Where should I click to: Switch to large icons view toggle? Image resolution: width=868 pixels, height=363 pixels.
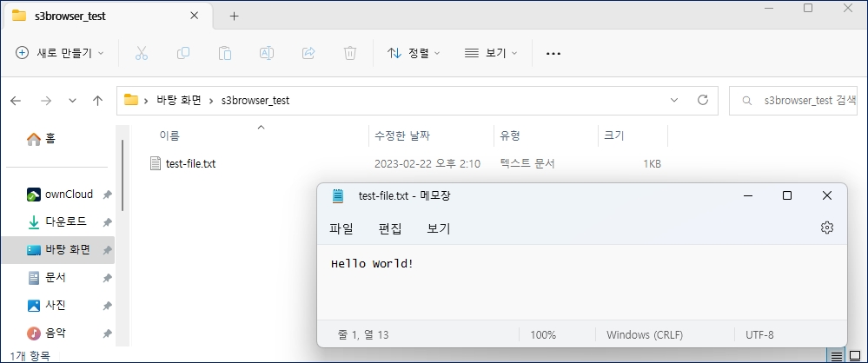(x=854, y=356)
